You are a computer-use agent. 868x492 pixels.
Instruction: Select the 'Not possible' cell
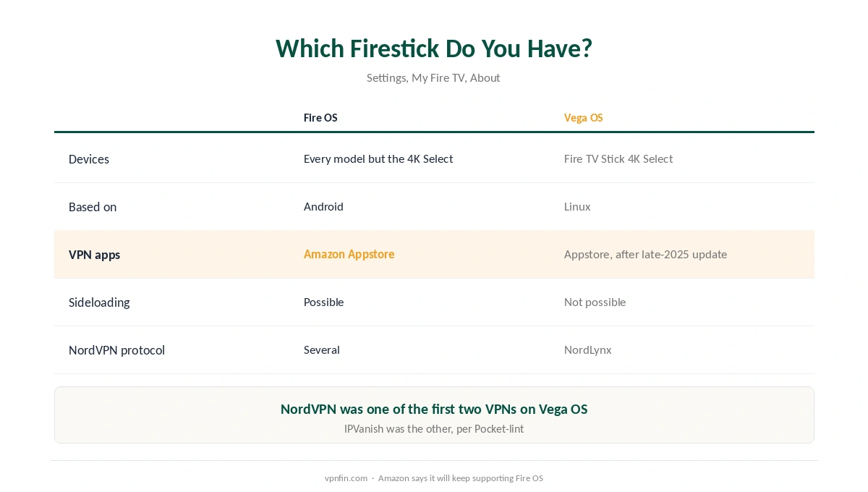[x=595, y=302]
